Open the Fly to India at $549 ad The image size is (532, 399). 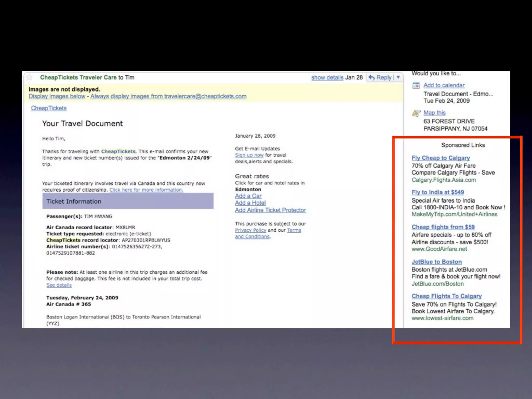click(438, 192)
